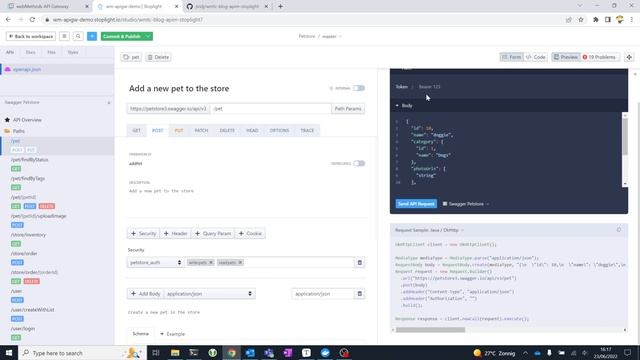The height and width of the screenshot is (360, 640).
Task: Copy the request sample code icon
Action: (619, 230)
